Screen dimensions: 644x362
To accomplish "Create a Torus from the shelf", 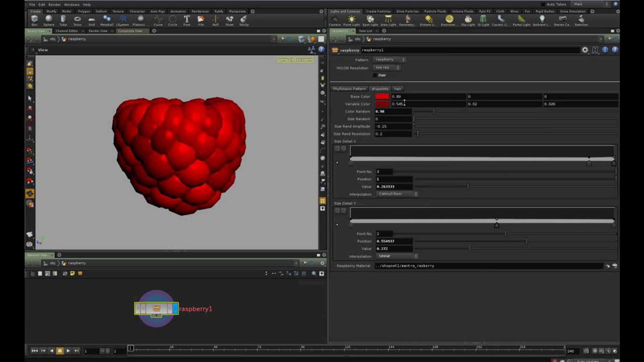I will [x=77, y=20].
